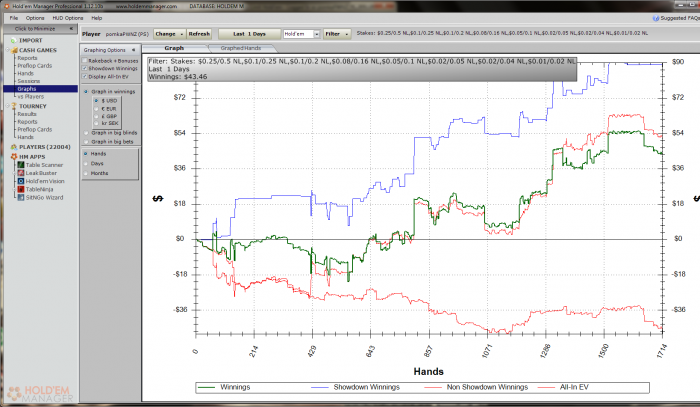This screenshot has width=700, height=407.
Task: Select Graph in big blinds option
Action: [86, 133]
